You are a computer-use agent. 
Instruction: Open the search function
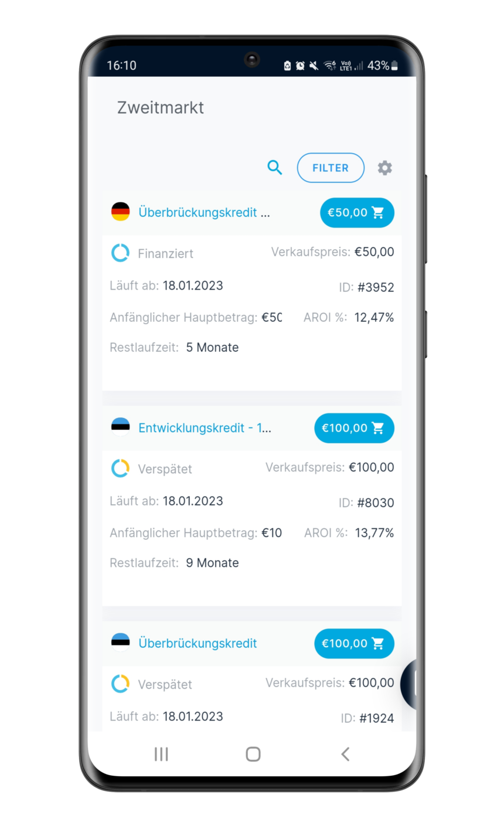tap(274, 168)
